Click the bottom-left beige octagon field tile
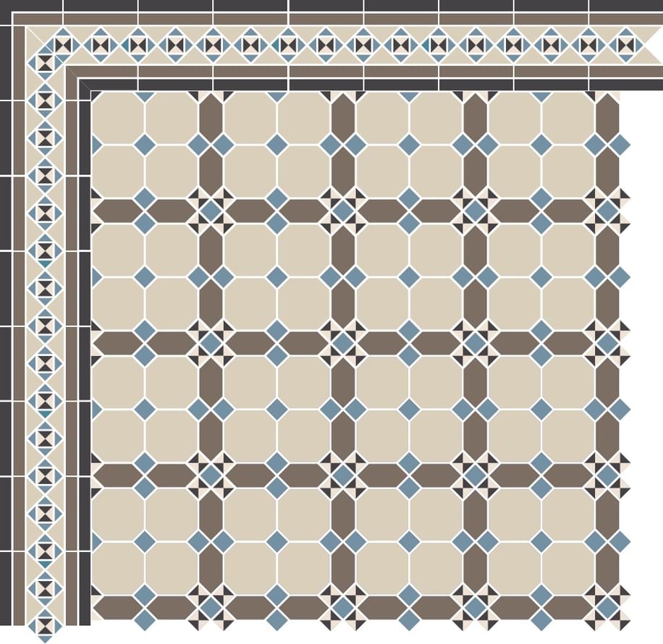663x644 pixels. point(118,567)
